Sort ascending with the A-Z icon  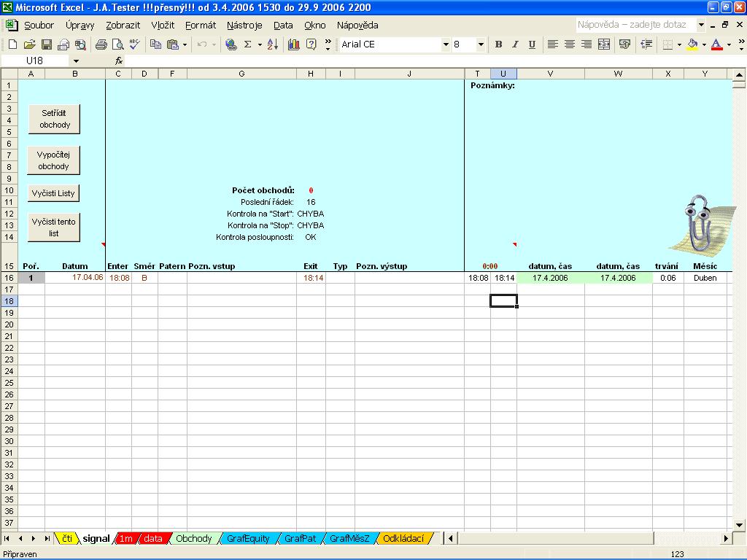272,44
